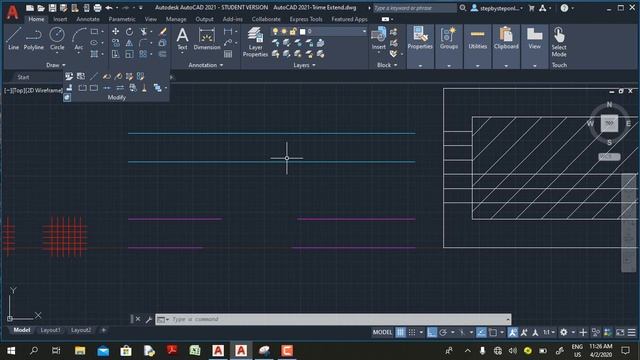Open the signed-in user account dropdown
This screenshot has width=640, height=360.
(497, 8)
